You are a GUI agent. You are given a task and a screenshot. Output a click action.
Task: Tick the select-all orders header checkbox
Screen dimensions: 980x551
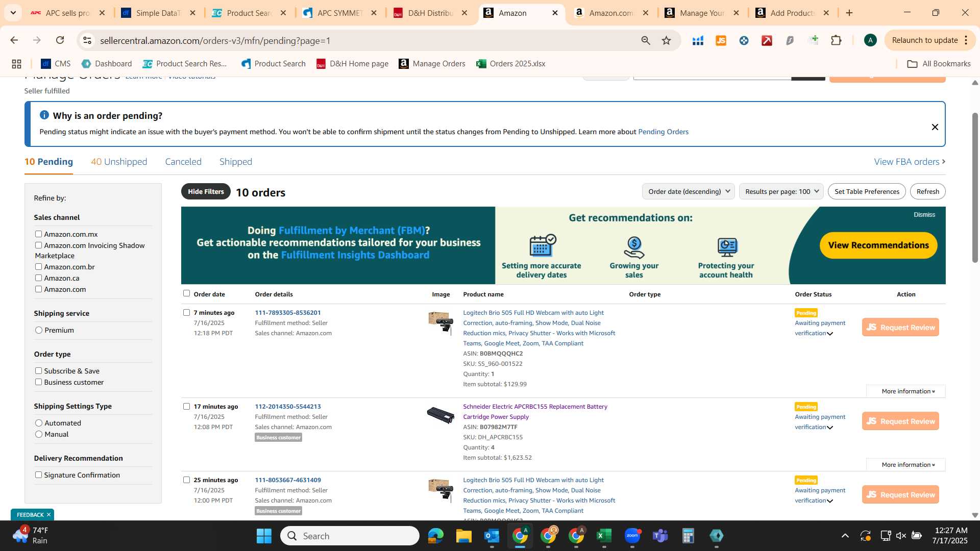pos(186,293)
